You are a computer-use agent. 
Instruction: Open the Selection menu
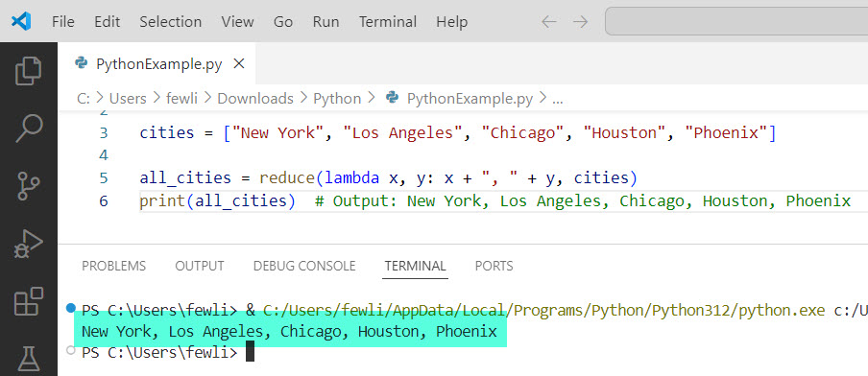click(171, 21)
